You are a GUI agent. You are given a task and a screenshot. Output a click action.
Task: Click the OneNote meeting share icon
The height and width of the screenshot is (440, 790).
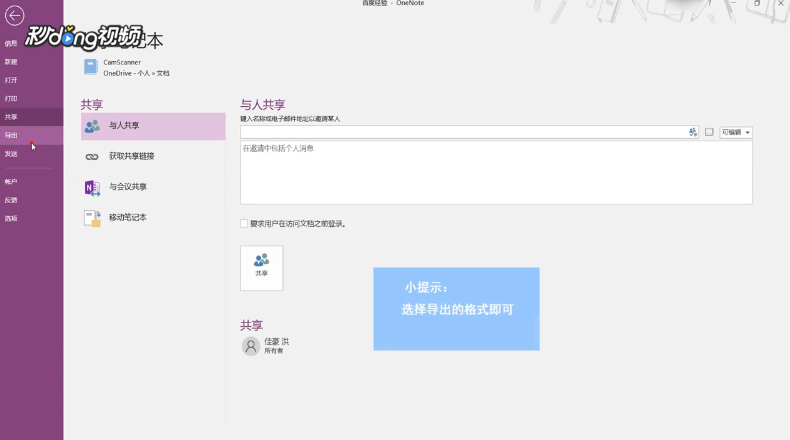92,187
